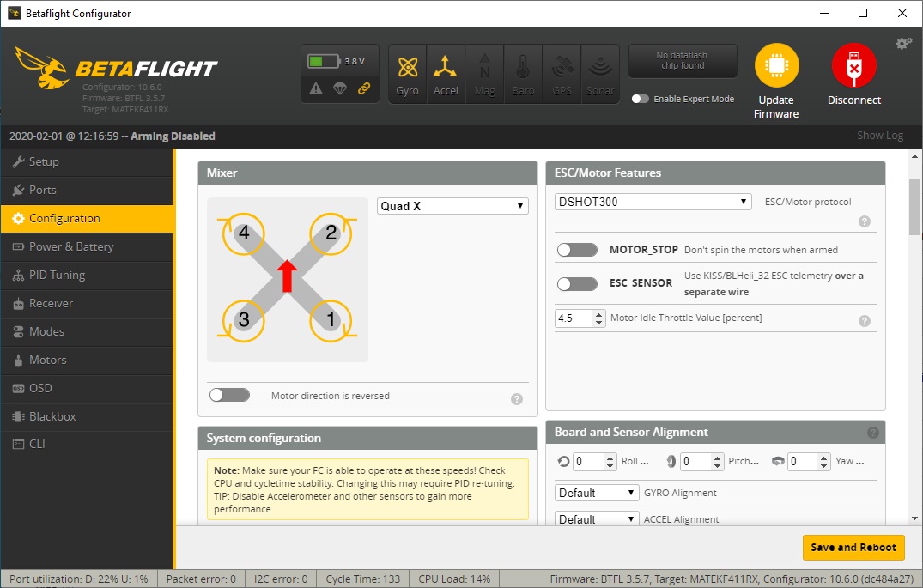This screenshot has width=923, height=588.
Task: Click motor 4 in mixer diagram
Action: click(x=244, y=233)
